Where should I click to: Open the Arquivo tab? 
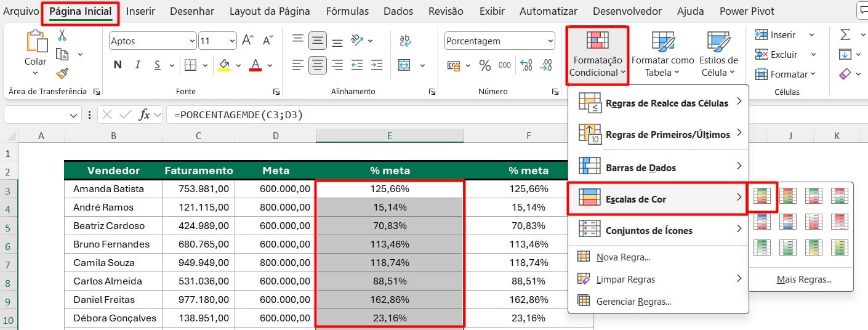coord(21,11)
